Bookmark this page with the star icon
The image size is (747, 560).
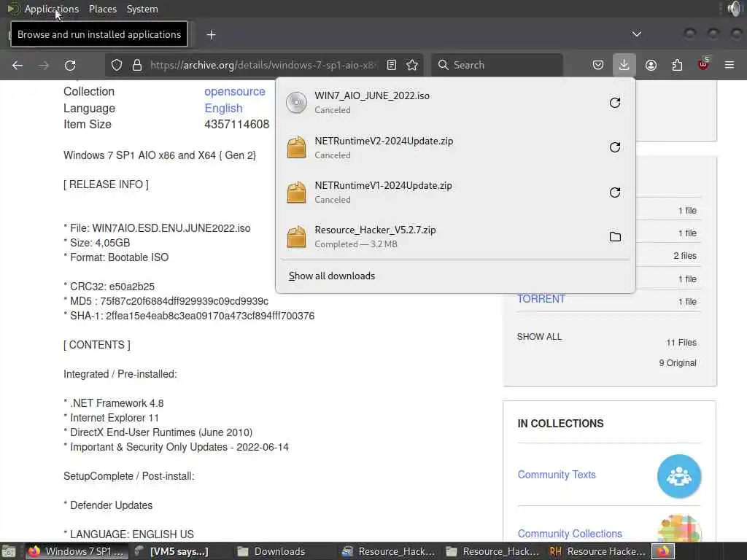click(413, 65)
